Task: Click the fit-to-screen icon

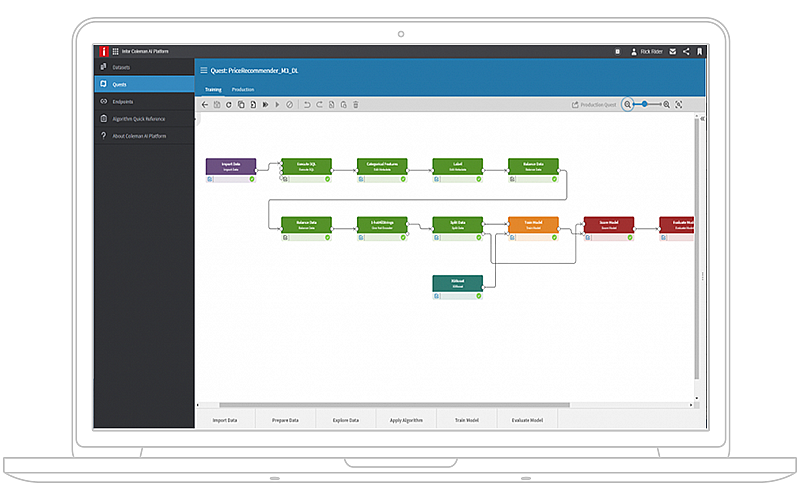Action: point(679,105)
